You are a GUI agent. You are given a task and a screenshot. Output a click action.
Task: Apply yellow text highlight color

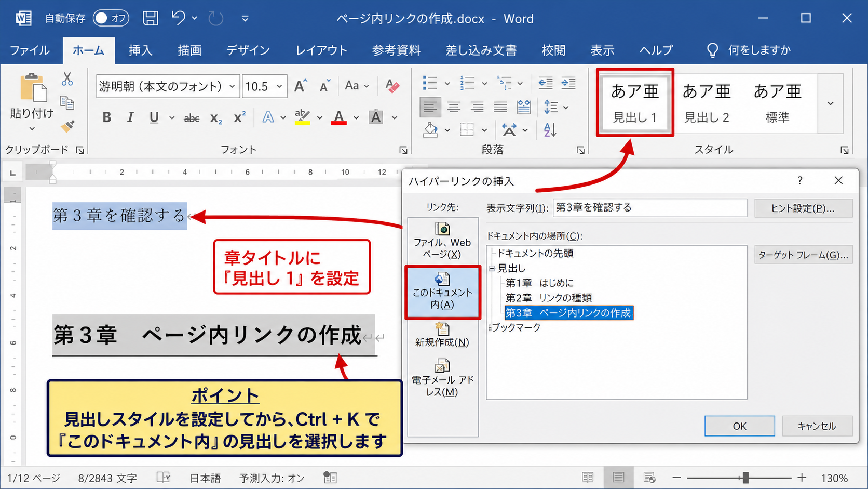[302, 117]
